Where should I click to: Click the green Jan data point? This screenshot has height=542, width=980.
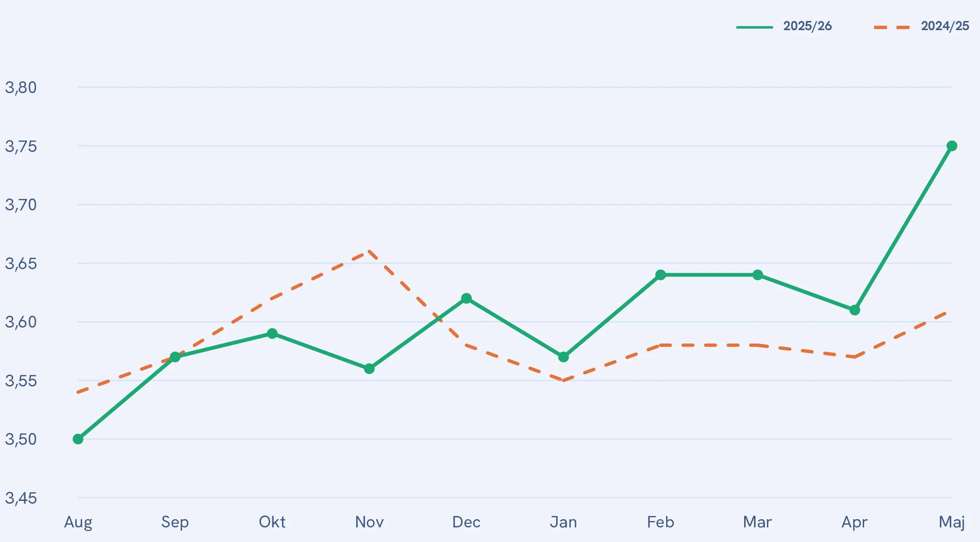pyautogui.click(x=563, y=357)
